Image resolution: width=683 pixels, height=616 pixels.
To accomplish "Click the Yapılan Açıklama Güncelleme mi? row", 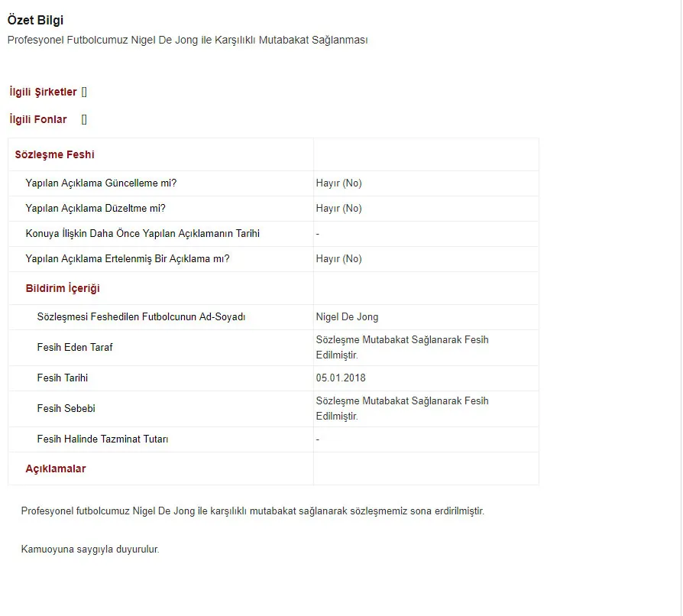I will click(274, 183).
